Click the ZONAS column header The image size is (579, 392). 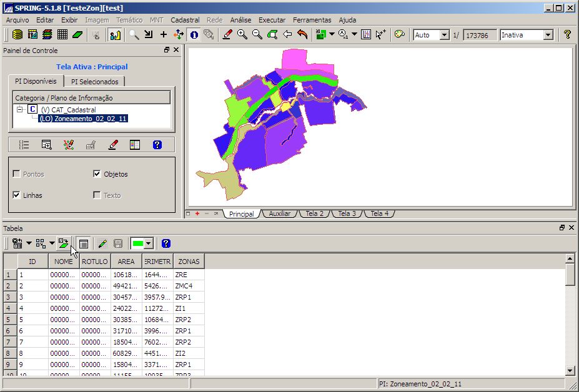pyautogui.click(x=189, y=262)
